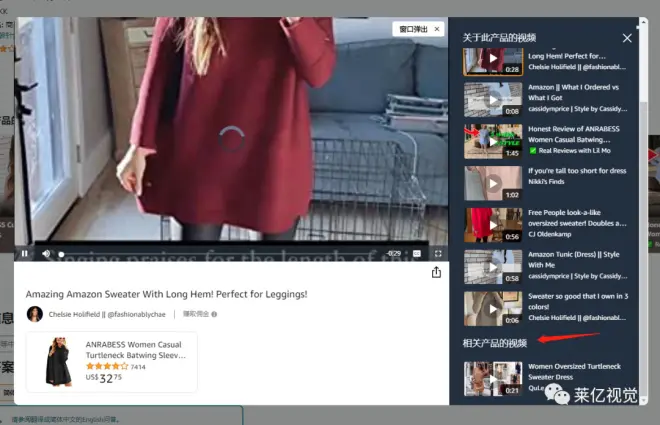
Task: Play the Amazon Tunic (Dress) video
Action: [493, 266]
